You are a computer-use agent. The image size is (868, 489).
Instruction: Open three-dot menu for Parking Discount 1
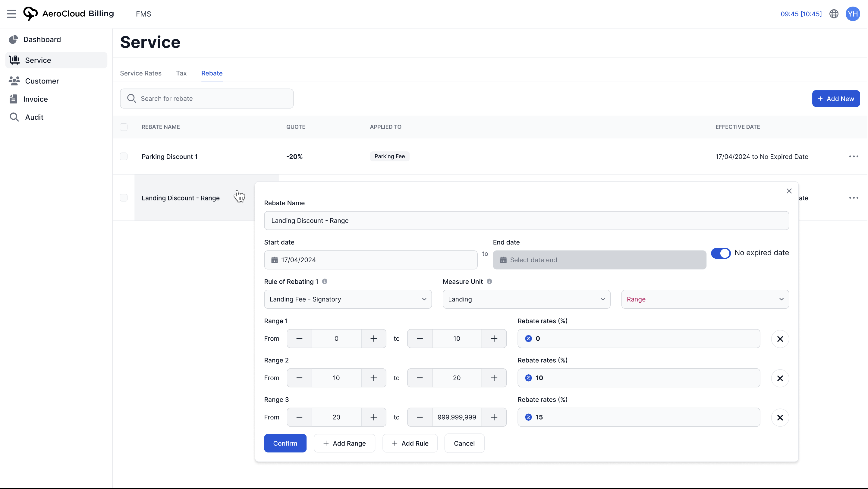pyautogui.click(x=854, y=156)
